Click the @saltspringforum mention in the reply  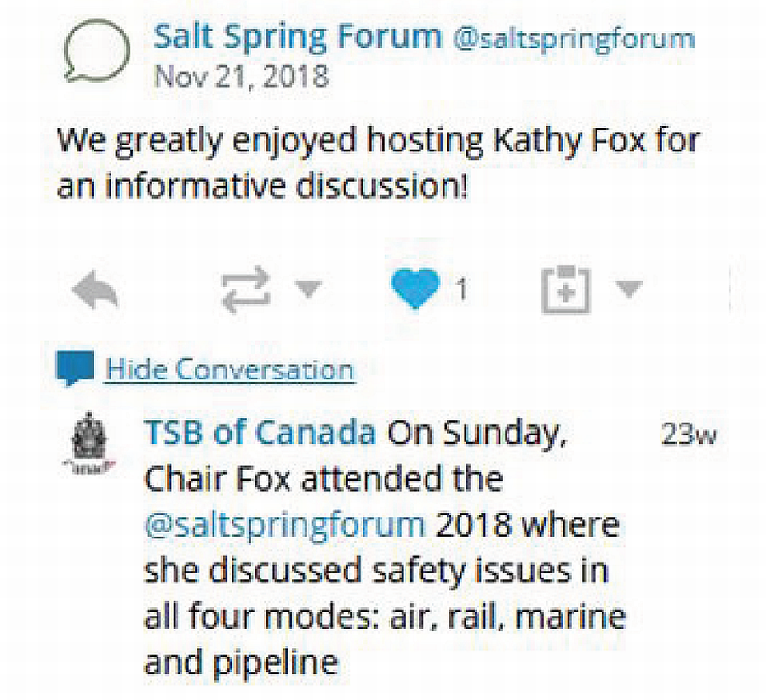[284, 524]
